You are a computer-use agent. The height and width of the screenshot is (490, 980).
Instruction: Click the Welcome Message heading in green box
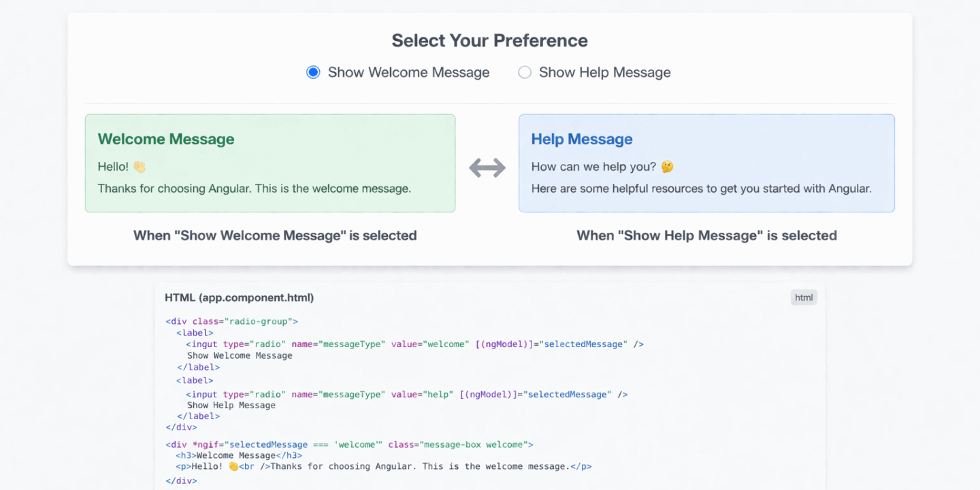tap(166, 139)
